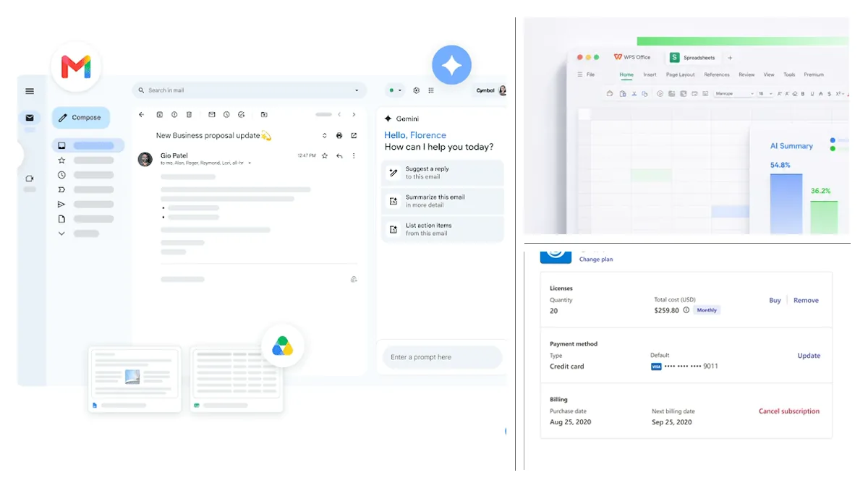Expand recipient details arrow under Gio Patel
This screenshot has width=868, height=488.
point(250,163)
